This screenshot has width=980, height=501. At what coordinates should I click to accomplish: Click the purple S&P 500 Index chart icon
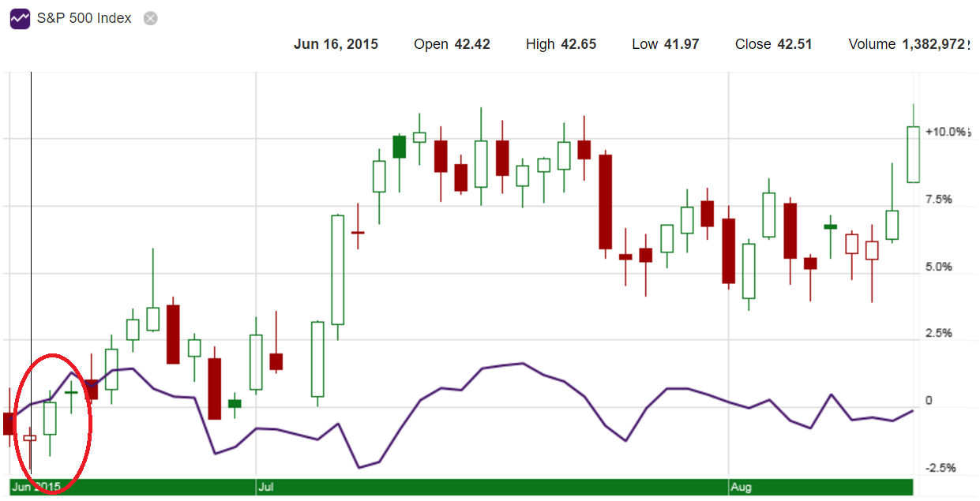click(21, 18)
